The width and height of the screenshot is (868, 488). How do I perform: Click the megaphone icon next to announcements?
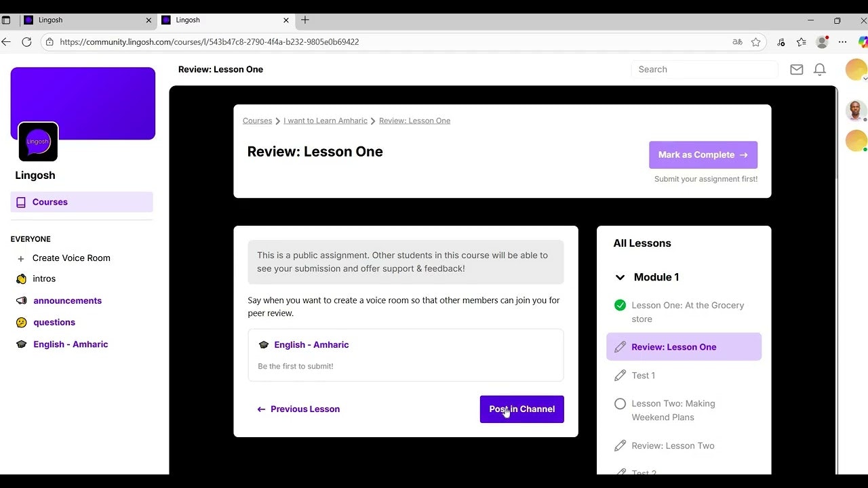(x=22, y=300)
